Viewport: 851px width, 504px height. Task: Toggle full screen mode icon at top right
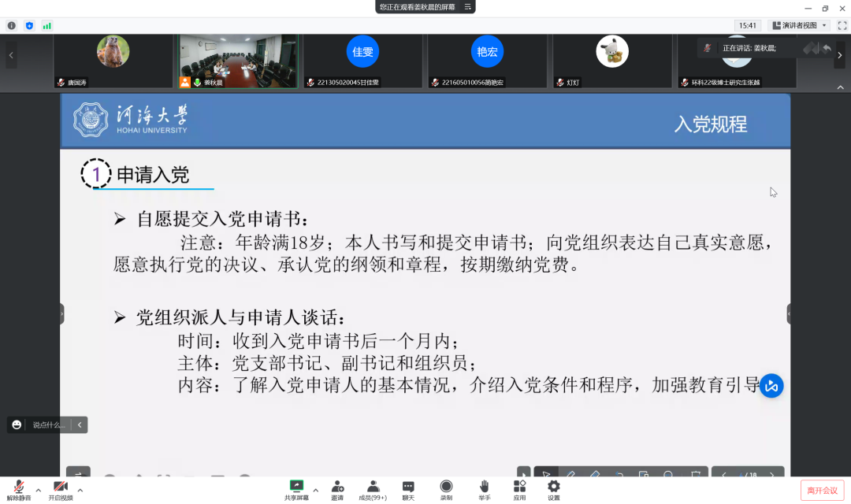(842, 25)
